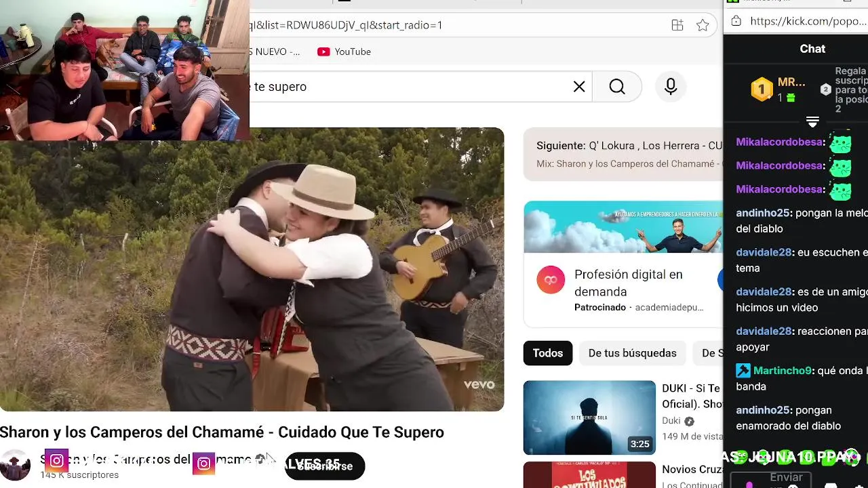This screenshot has height=488, width=868.
Task: Click the pink advertiser logo icon
Action: pos(551,280)
